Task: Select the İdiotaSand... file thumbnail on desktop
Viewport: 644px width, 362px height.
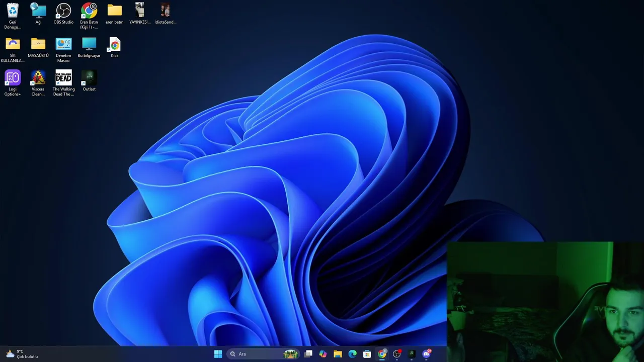Action: pyautogui.click(x=165, y=14)
